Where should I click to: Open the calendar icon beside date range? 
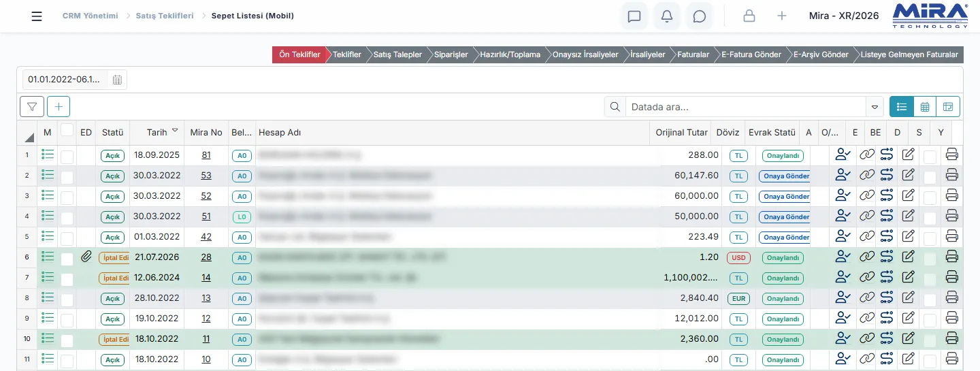point(118,80)
